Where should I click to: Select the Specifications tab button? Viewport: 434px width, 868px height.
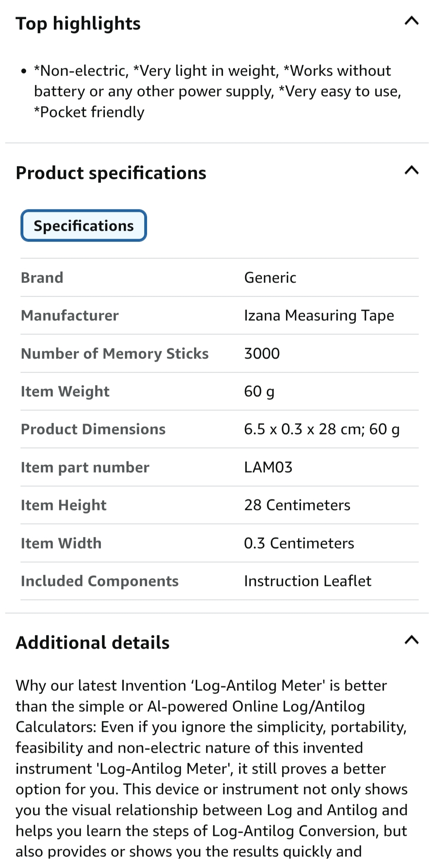pyautogui.click(x=84, y=226)
